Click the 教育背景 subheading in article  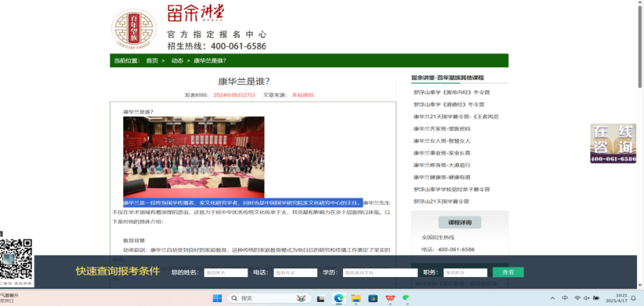point(134,240)
